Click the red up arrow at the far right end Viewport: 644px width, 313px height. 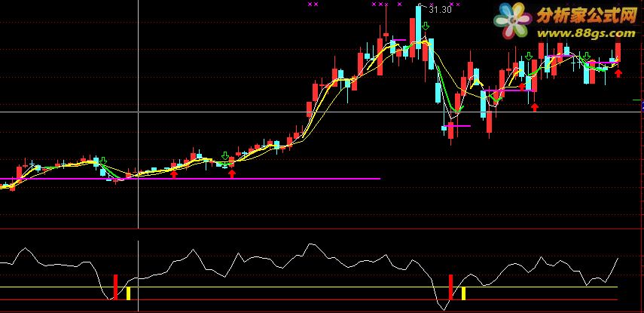[x=618, y=73]
